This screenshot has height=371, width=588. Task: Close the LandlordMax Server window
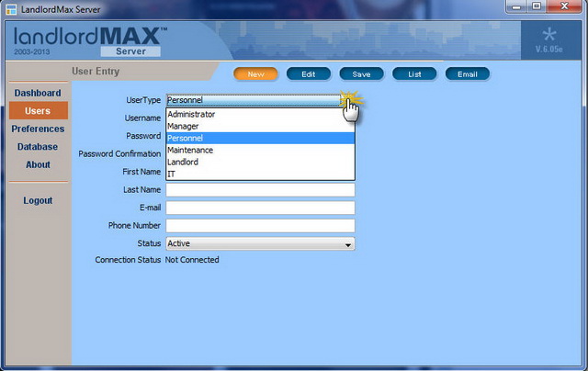tap(564, 6)
